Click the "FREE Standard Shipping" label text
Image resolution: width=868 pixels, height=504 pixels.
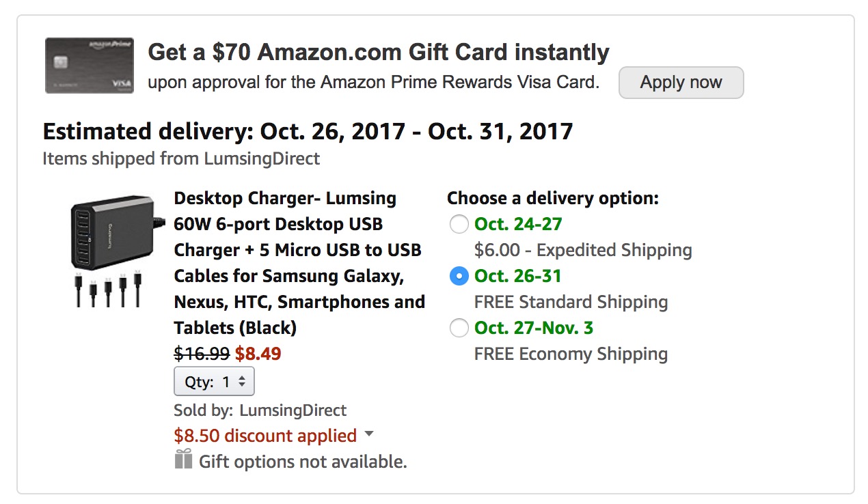click(x=571, y=302)
